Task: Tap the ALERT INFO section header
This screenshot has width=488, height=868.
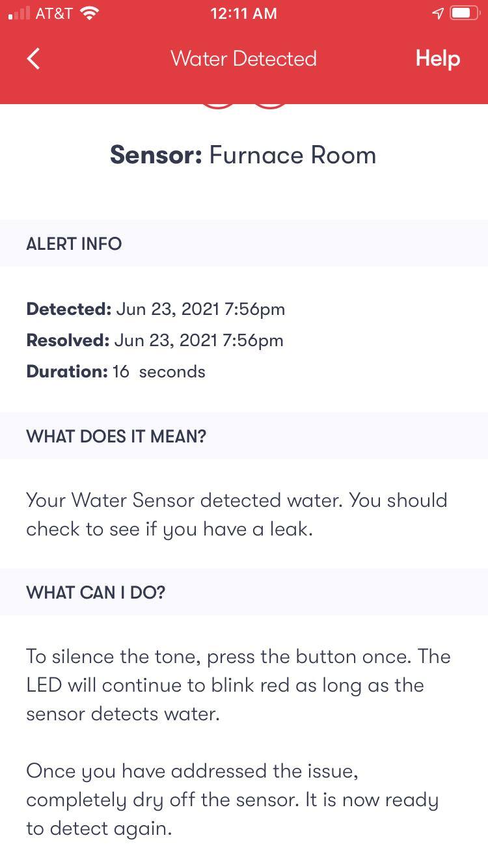Action: pos(74,244)
